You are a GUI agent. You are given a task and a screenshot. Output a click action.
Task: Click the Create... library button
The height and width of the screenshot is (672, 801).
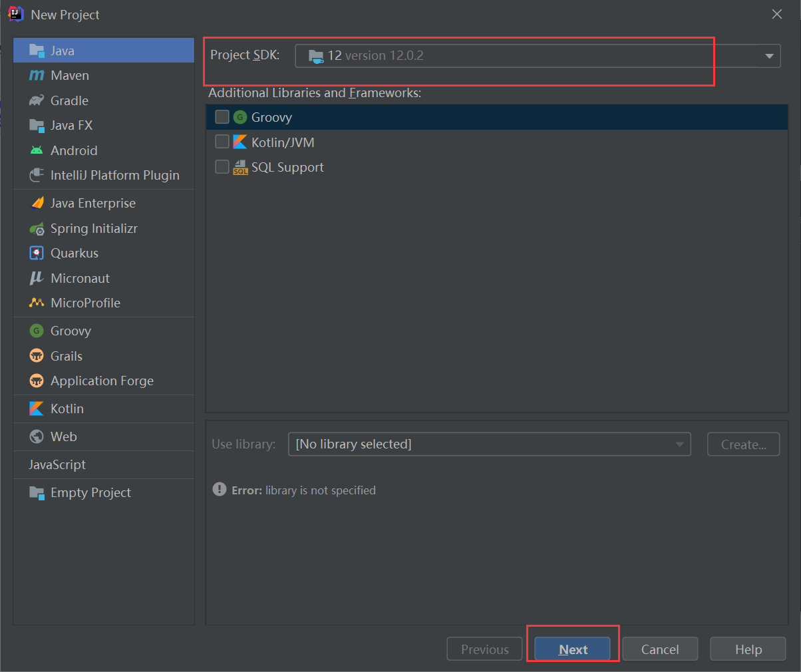pos(743,444)
